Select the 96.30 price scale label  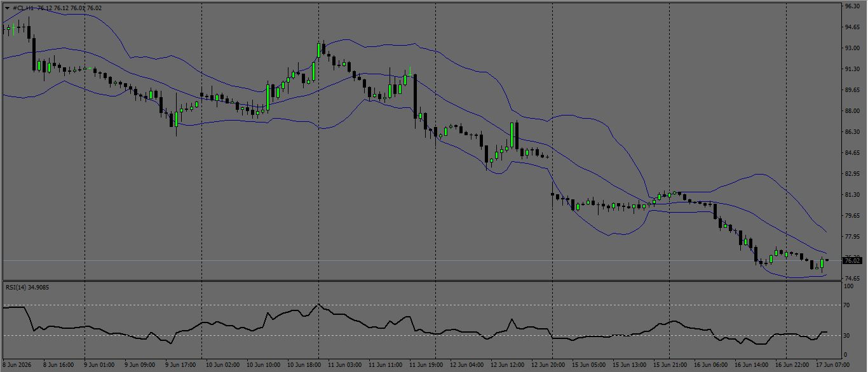tap(852, 6)
